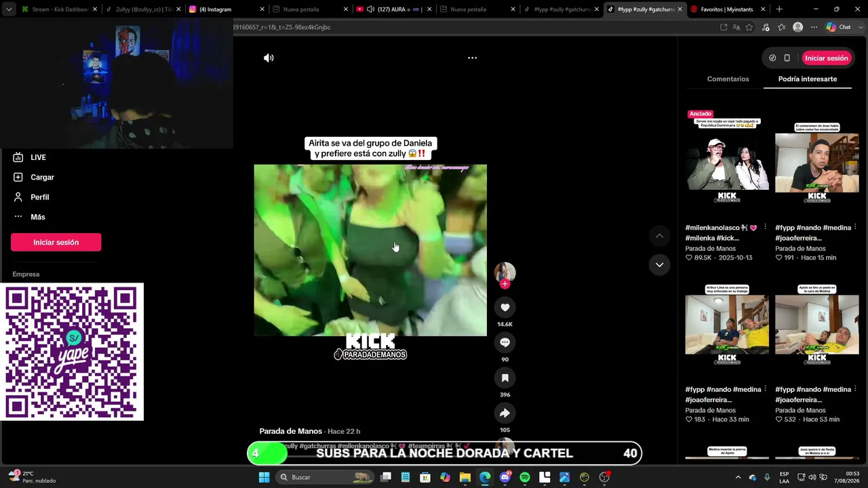
Task: Open options for the #milenkanolasco recommended video
Action: point(765,228)
